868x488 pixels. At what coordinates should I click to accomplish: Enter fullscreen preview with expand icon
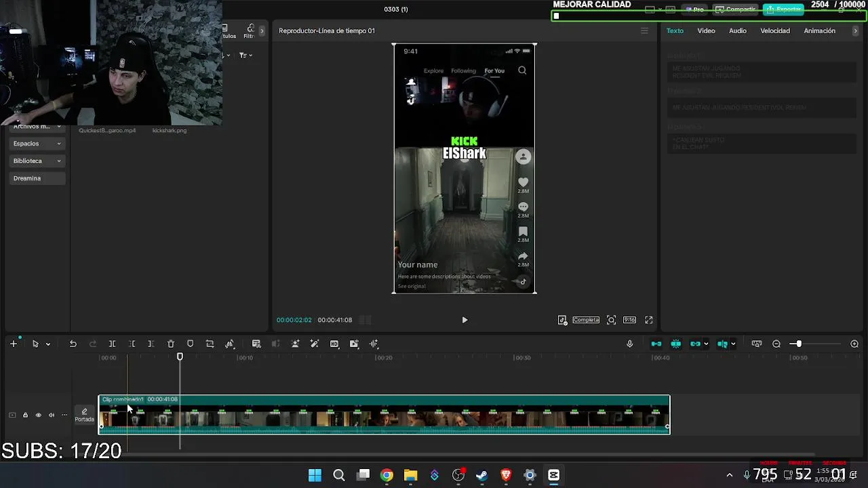pyautogui.click(x=648, y=320)
